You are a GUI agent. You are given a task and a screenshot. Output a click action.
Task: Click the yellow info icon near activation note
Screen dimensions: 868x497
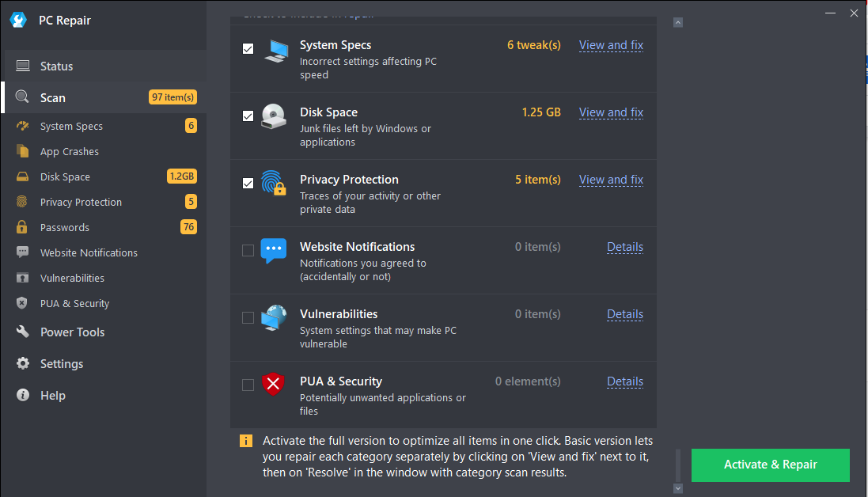coord(246,441)
